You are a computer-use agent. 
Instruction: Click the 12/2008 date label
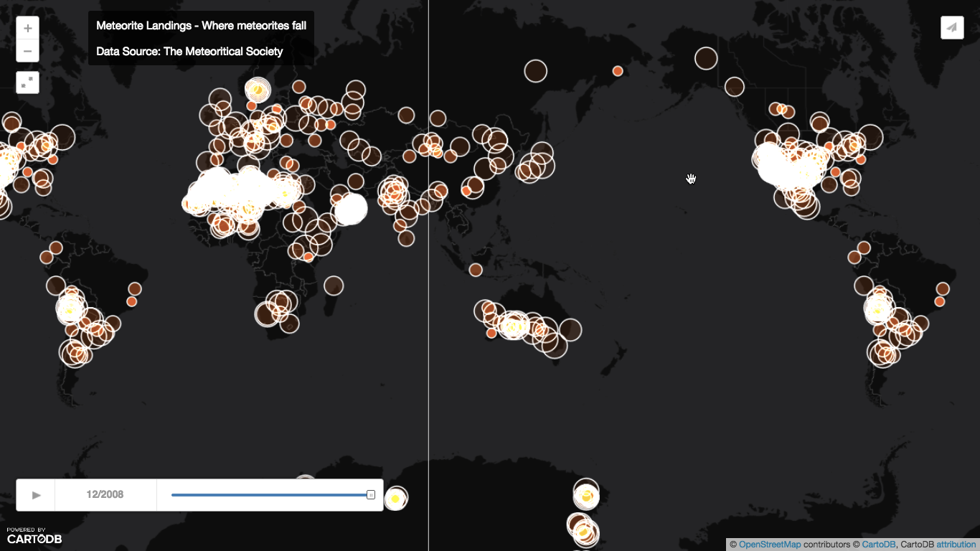(105, 495)
